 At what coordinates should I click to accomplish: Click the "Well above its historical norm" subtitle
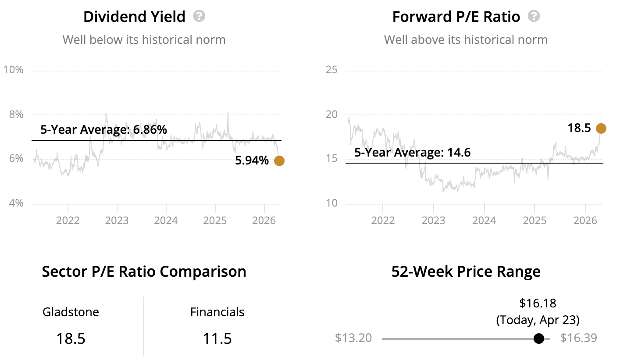[x=466, y=40]
